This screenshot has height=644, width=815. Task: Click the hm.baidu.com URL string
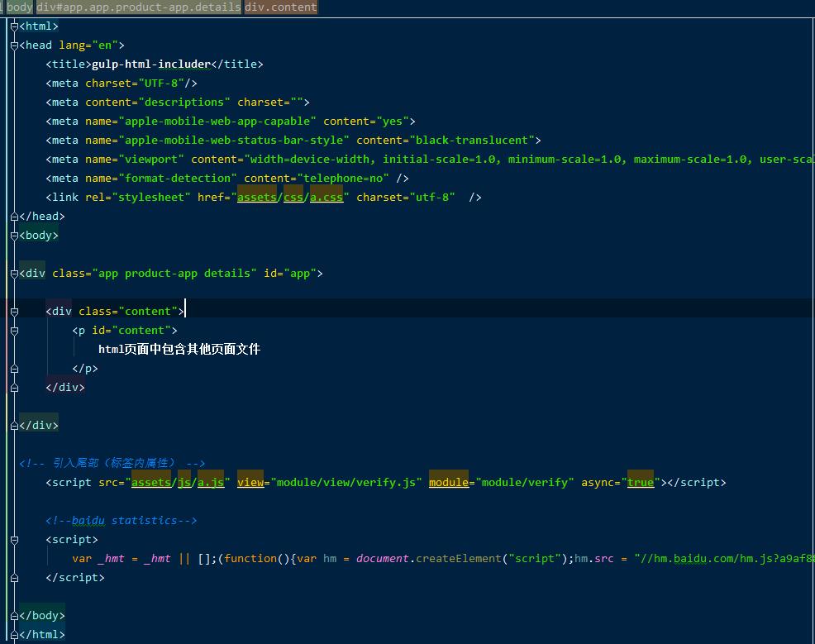724,558
